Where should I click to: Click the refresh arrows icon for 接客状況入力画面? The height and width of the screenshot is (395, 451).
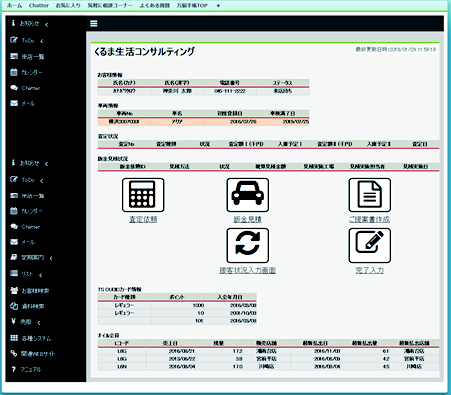248,246
